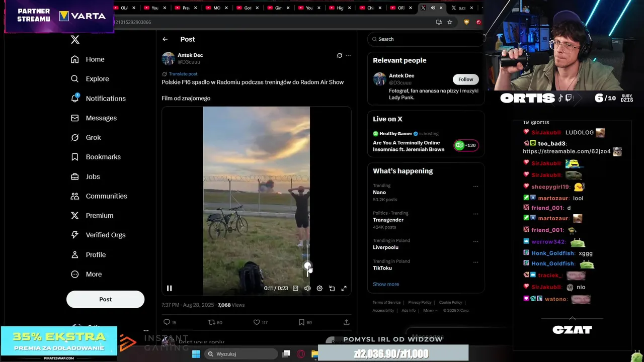Reply to post with comment icon

[167, 322]
